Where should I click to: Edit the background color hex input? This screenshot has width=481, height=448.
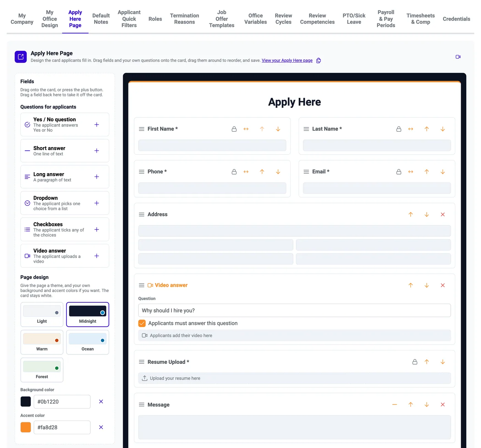tap(62, 402)
